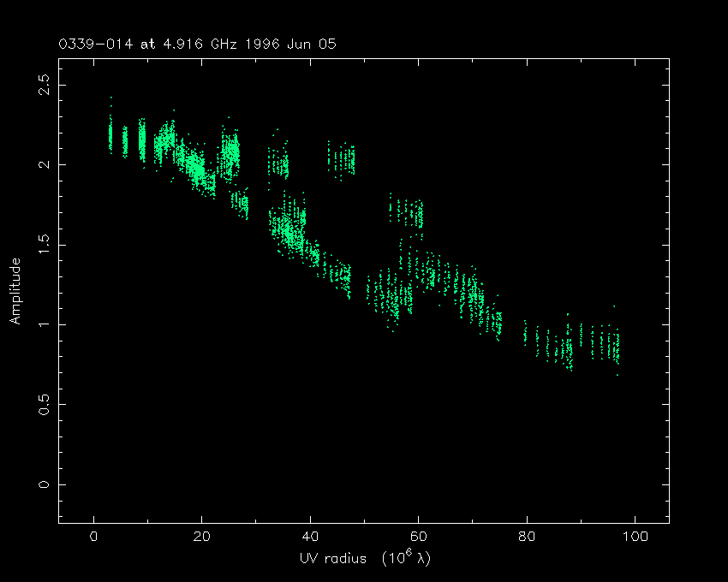This screenshot has height=582, width=728.
Task: Click the y-axis tick label '1'
Action: tap(45, 324)
